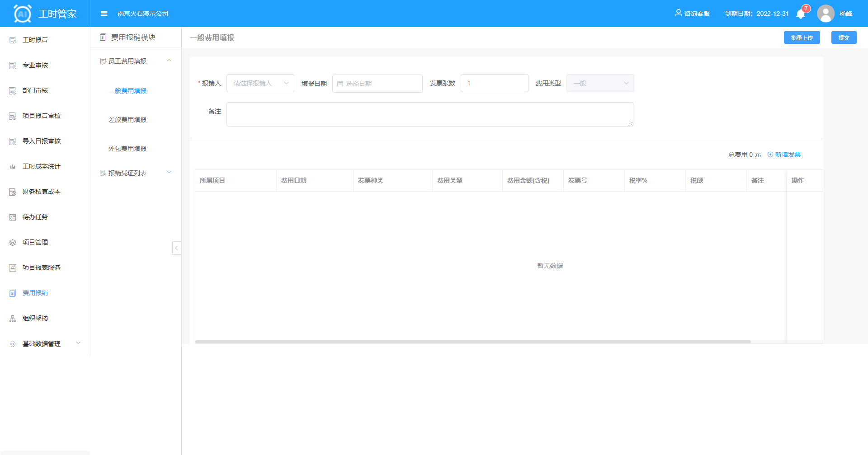
Task: Toggle the hamburger menu icon
Action: click(104, 14)
